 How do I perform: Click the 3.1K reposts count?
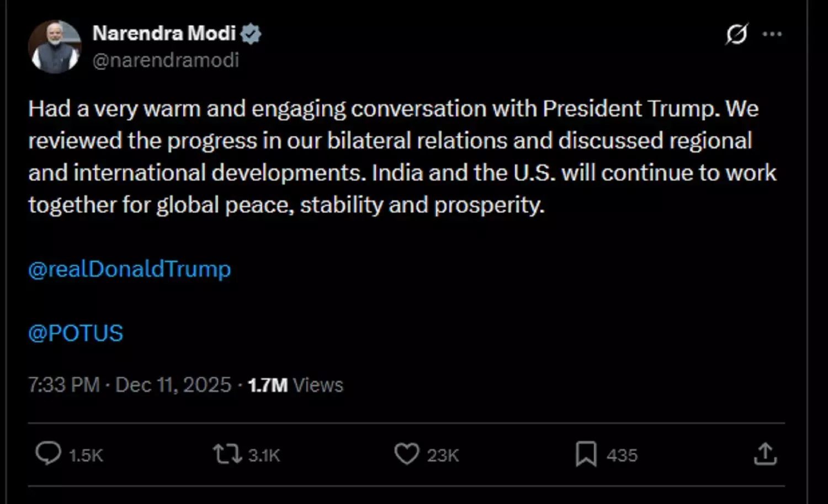264,455
